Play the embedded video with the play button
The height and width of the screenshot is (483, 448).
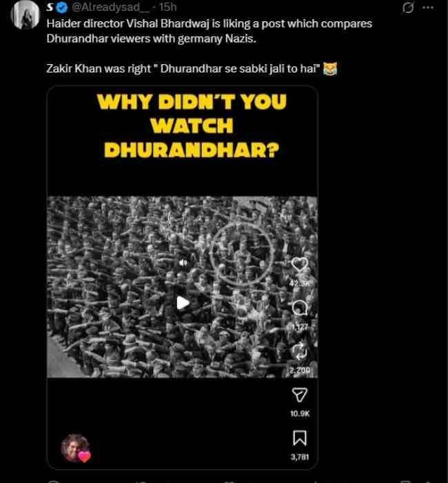click(183, 303)
